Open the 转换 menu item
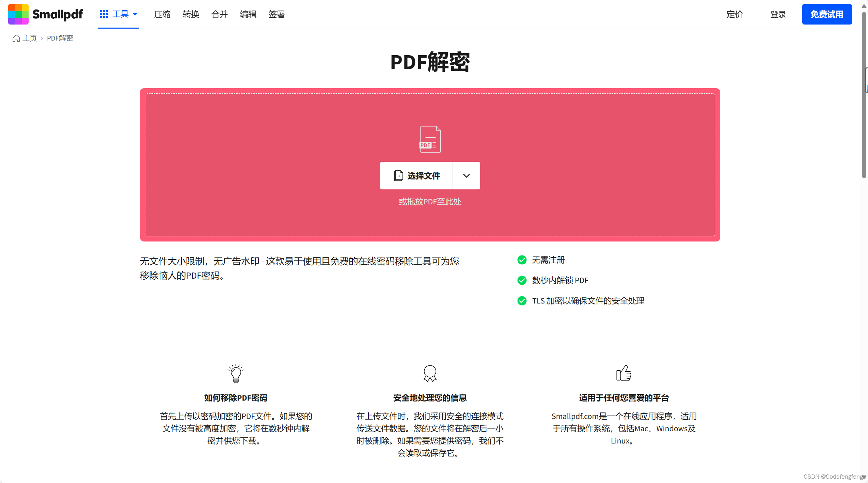 (191, 14)
